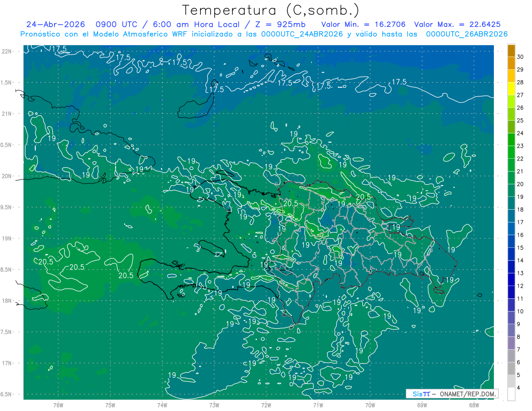This screenshot has width=532, height=411.
Task: Click the 22N latitude axis label
Action: (x=8, y=51)
